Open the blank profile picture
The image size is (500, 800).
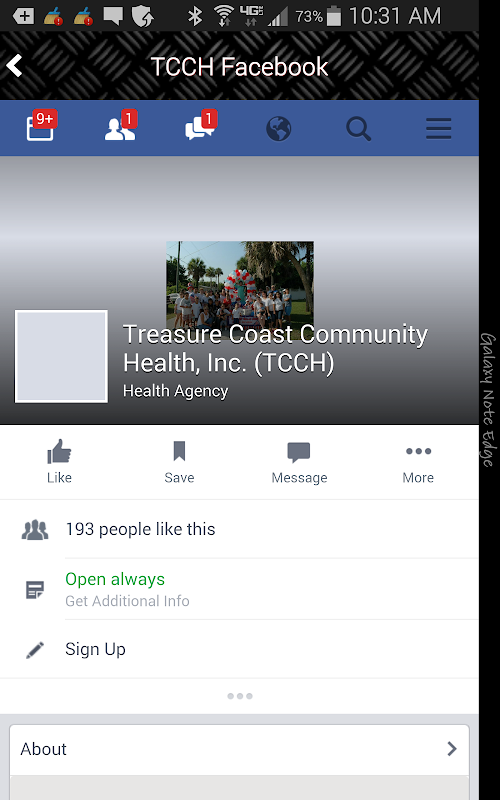61,356
